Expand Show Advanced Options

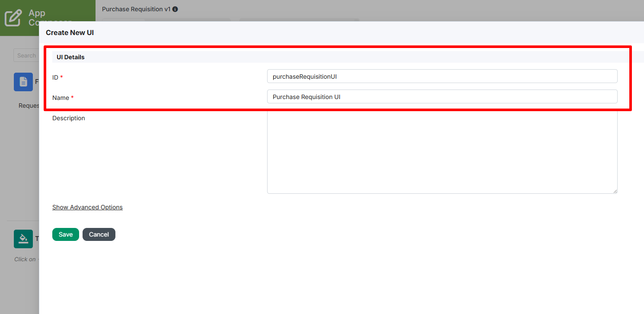click(x=87, y=207)
